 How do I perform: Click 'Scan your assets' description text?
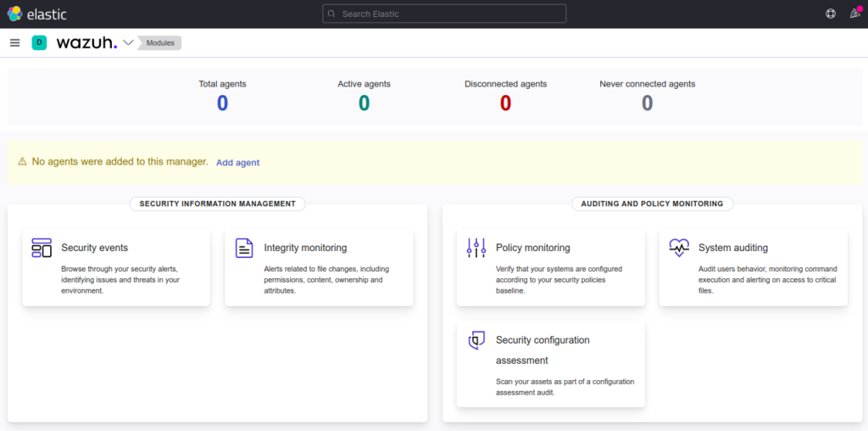(565, 387)
